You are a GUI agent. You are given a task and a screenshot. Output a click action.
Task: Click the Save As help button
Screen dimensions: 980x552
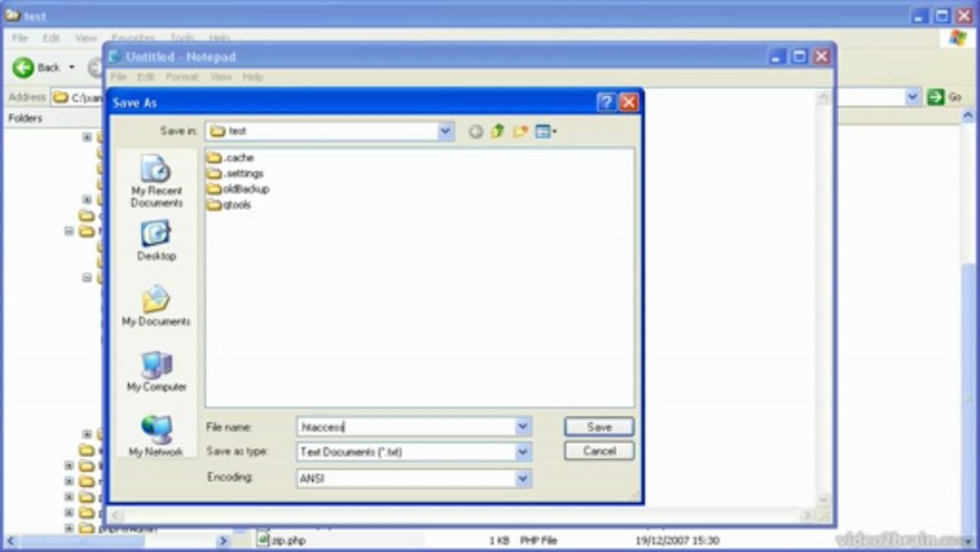click(606, 102)
